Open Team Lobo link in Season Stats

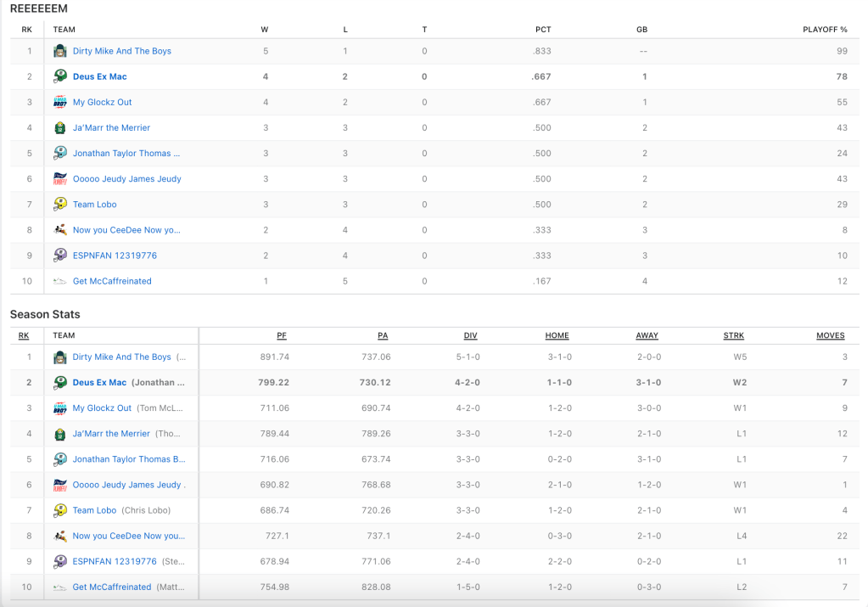point(94,510)
